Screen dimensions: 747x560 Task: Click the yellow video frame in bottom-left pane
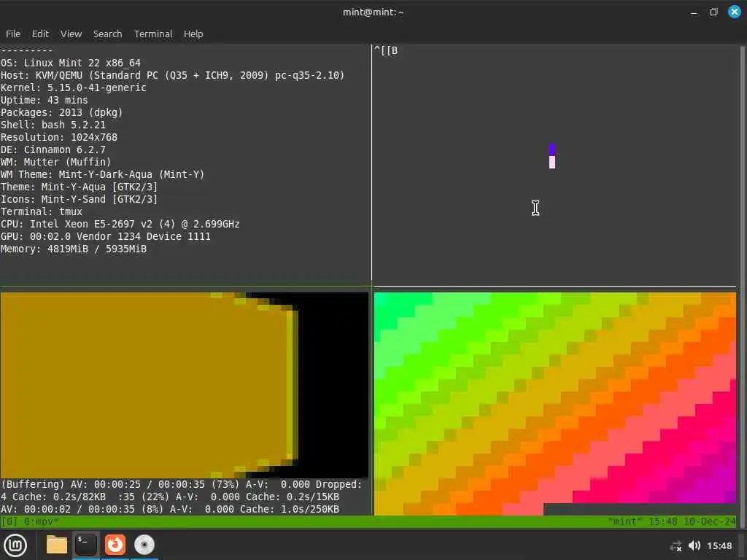185,385
